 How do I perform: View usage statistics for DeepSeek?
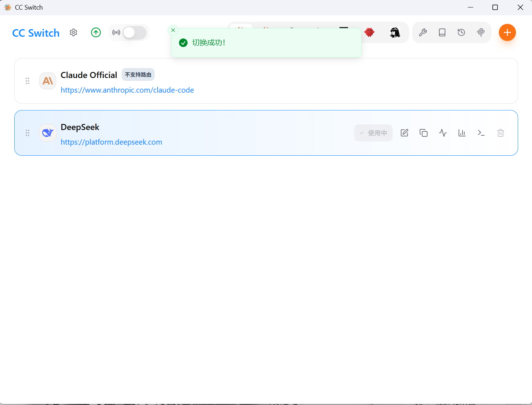click(x=462, y=133)
